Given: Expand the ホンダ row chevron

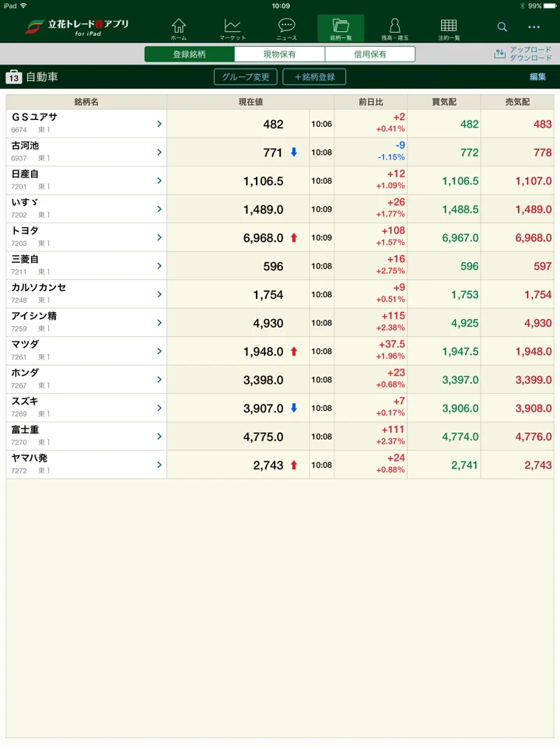Looking at the screenshot, I should pos(159,380).
